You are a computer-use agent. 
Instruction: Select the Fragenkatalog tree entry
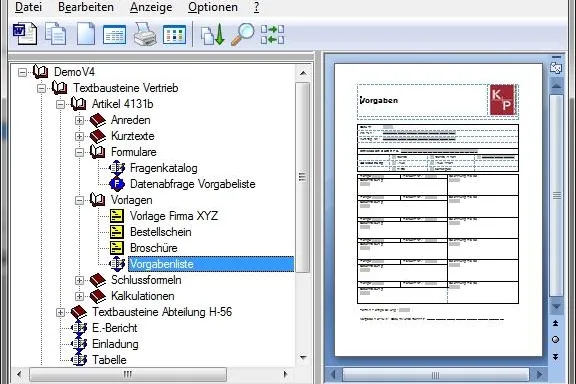tap(164, 168)
